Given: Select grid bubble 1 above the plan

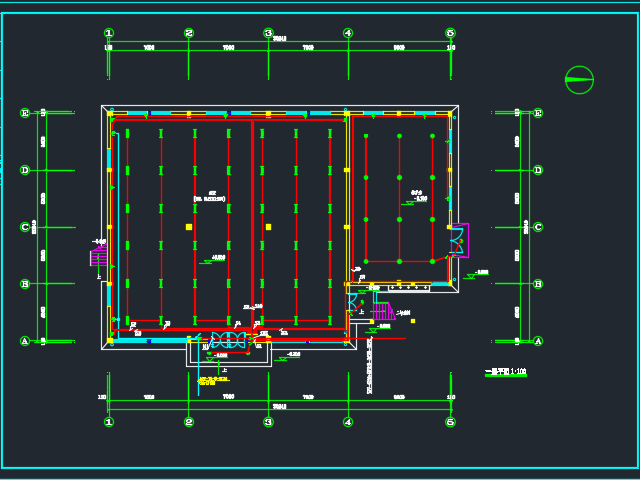Looking at the screenshot, I should click(x=109, y=33).
